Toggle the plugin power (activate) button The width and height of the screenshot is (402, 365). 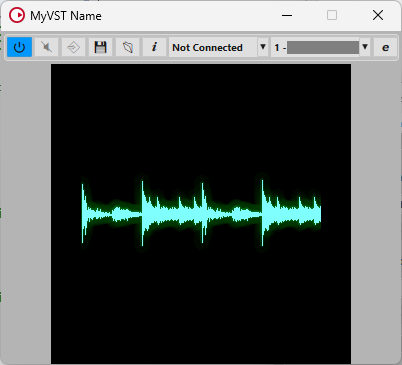point(20,47)
